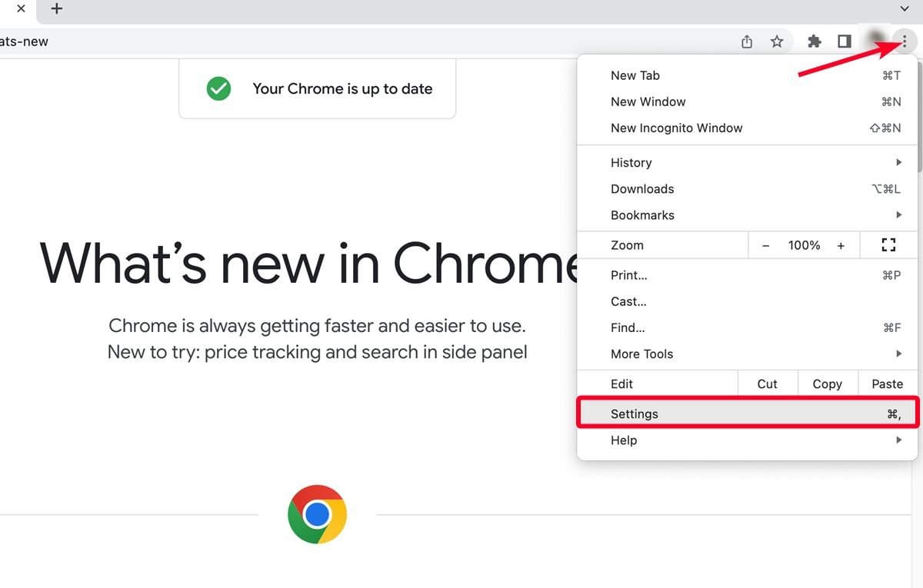Open the share icon in the toolbar

tap(746, 41)
